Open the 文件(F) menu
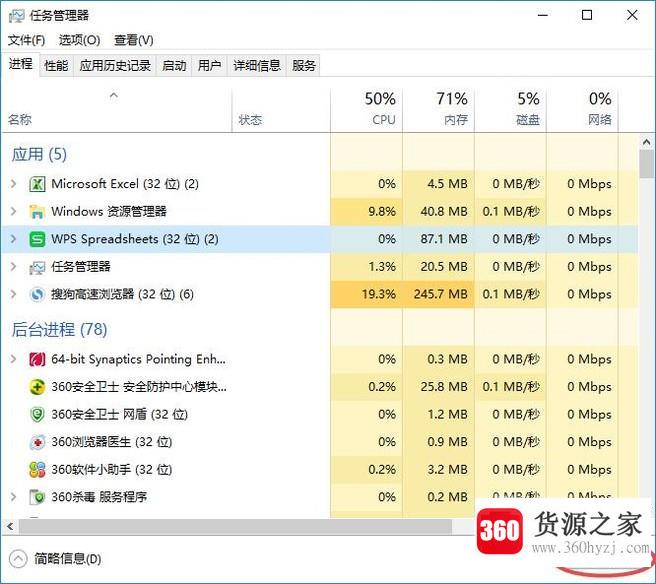This screenshot has width=656, height=584. coord(26,41)
